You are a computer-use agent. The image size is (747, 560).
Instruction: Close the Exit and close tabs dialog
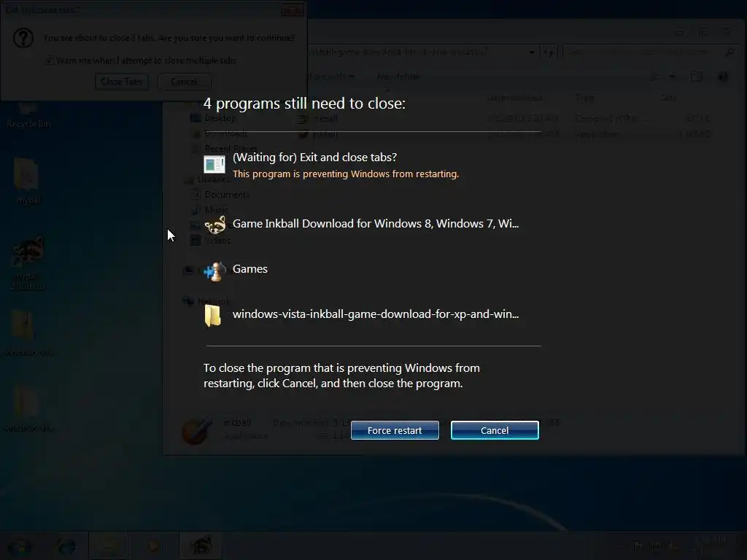(x=293, y=10)
